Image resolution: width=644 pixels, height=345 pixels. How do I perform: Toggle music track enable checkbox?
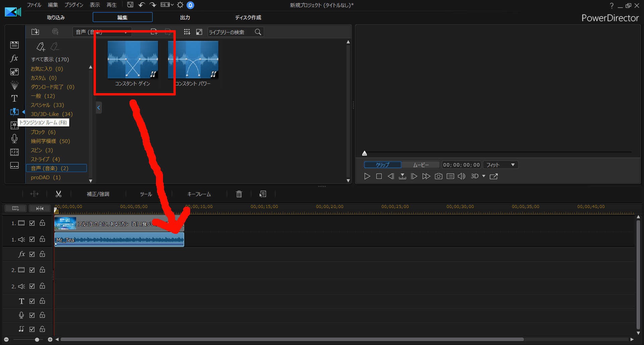click(x=32, y=329)
